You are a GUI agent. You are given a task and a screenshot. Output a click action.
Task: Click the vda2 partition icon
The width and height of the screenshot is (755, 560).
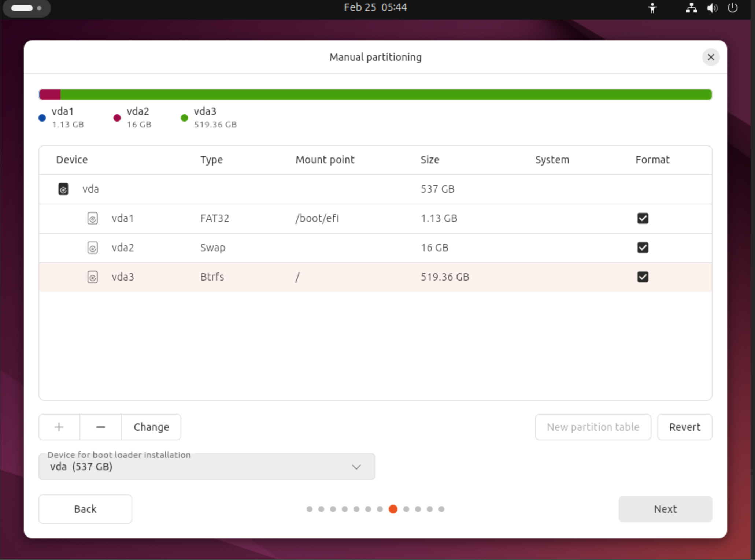(x=92, y=248)
